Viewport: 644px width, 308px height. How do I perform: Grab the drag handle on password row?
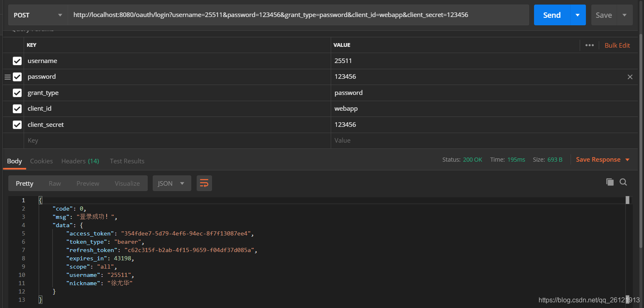coord(7,77)
